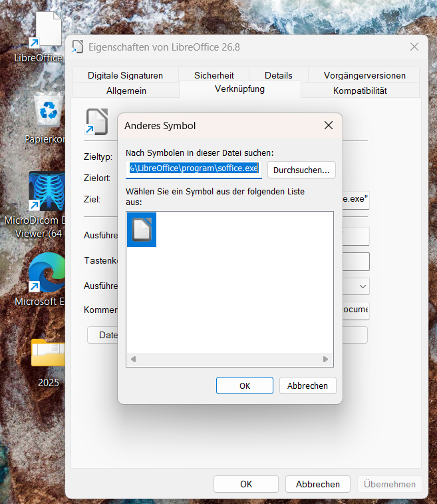The width and height of the screenshot is (437, 504).
Task: Click OK in Eigenschaften window
Action: 246,484
